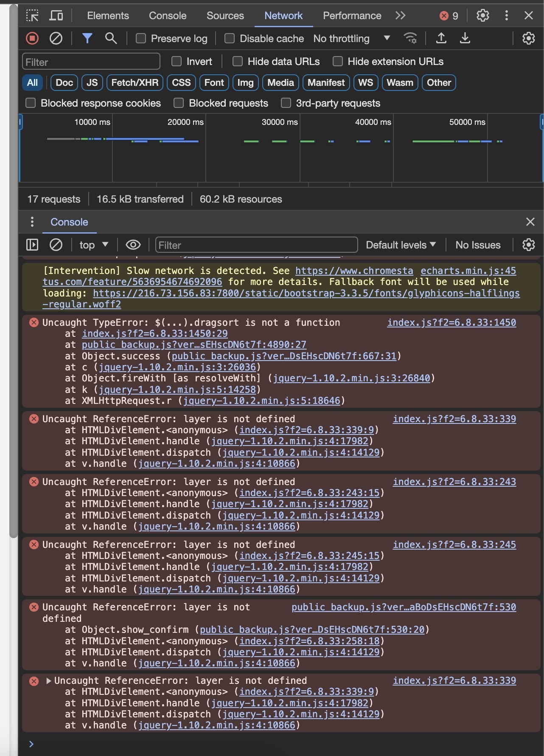Toggle the device toolbar icon

[x=56, y=16]
